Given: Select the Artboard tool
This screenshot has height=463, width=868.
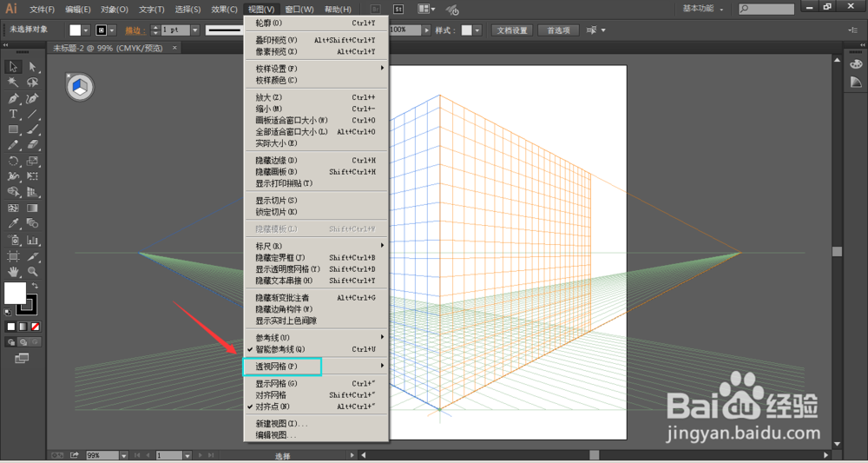Looking at the screenshot, I should (x=13, y=256).
